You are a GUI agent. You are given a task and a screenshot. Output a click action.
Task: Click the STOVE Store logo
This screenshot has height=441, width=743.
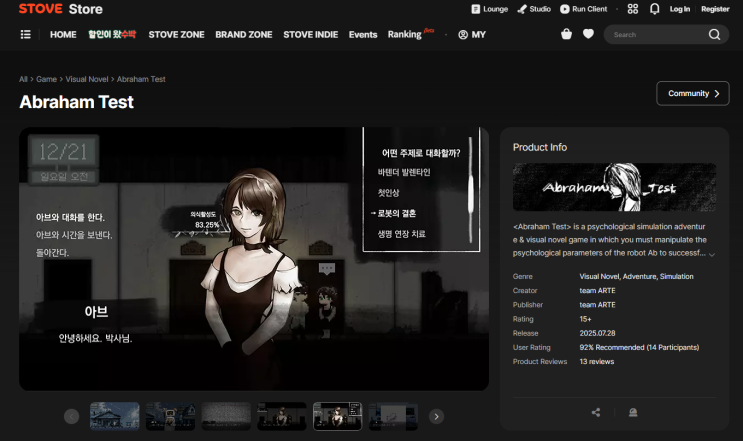61,9
